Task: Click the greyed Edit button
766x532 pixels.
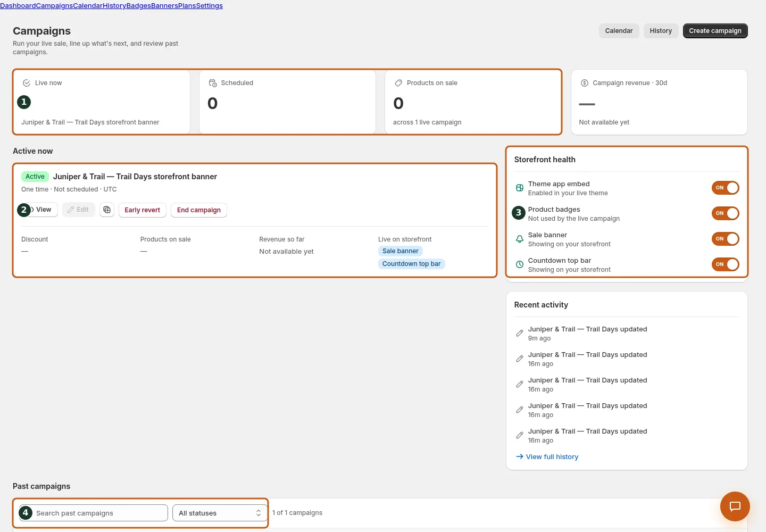Action: click(x=78, y=210)
